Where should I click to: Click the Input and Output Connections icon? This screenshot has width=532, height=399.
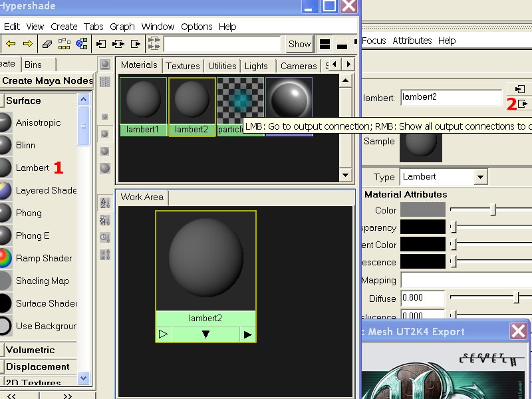click(118, 45)
